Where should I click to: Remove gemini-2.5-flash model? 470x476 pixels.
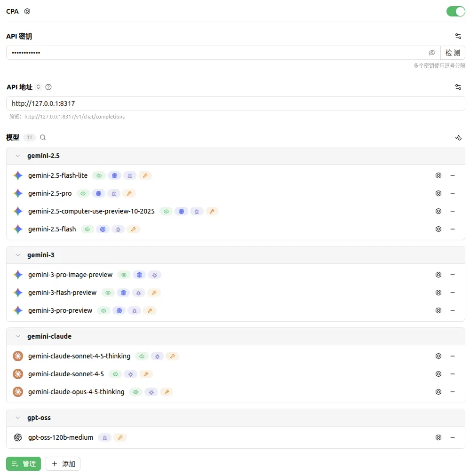point(453,229)
